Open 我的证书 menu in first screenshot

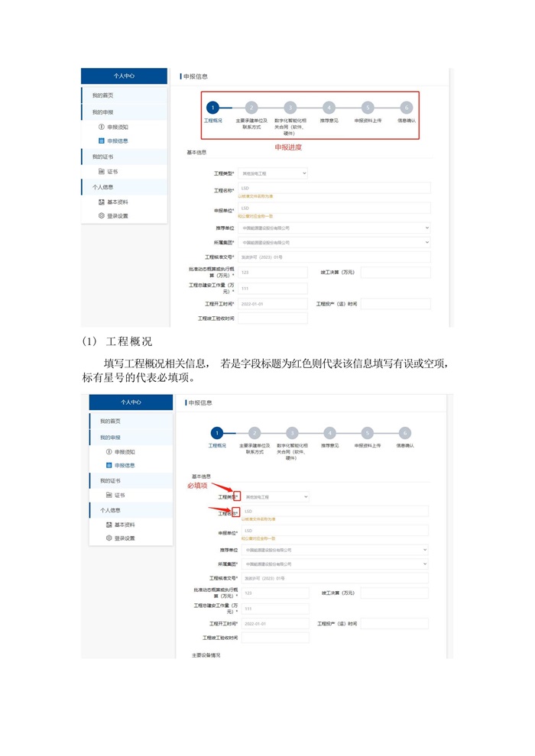coord(125,157)
